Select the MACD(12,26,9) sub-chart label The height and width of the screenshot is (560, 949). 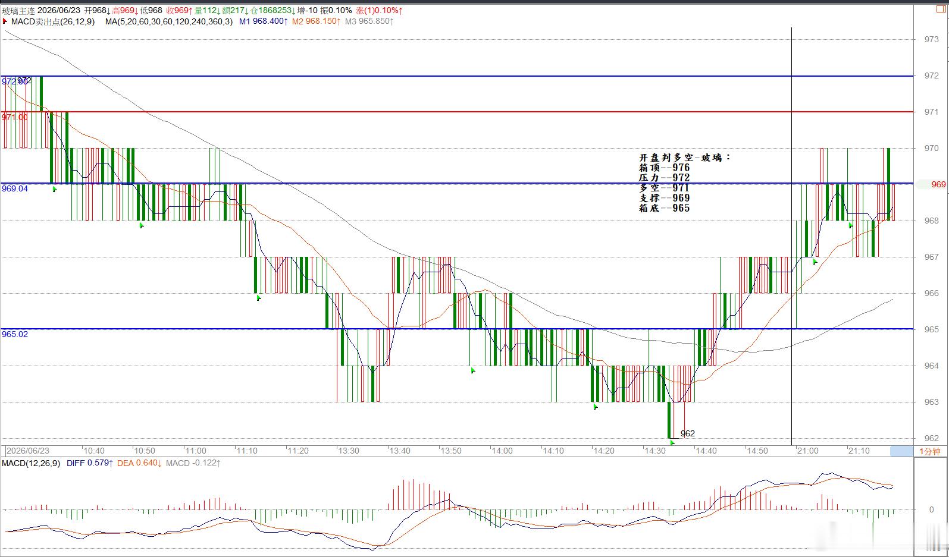pyautogui.click(x=31, y=463)
